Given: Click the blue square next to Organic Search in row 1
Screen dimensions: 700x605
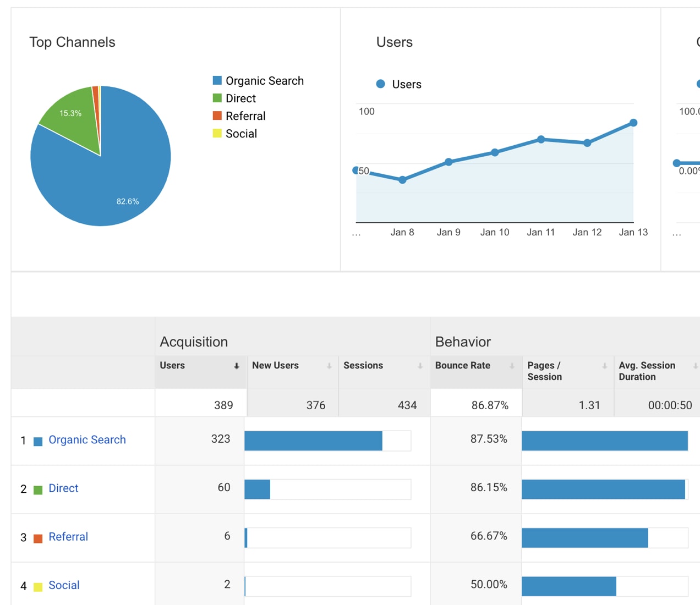Looking at the screenshot, I should pos(37,440).
